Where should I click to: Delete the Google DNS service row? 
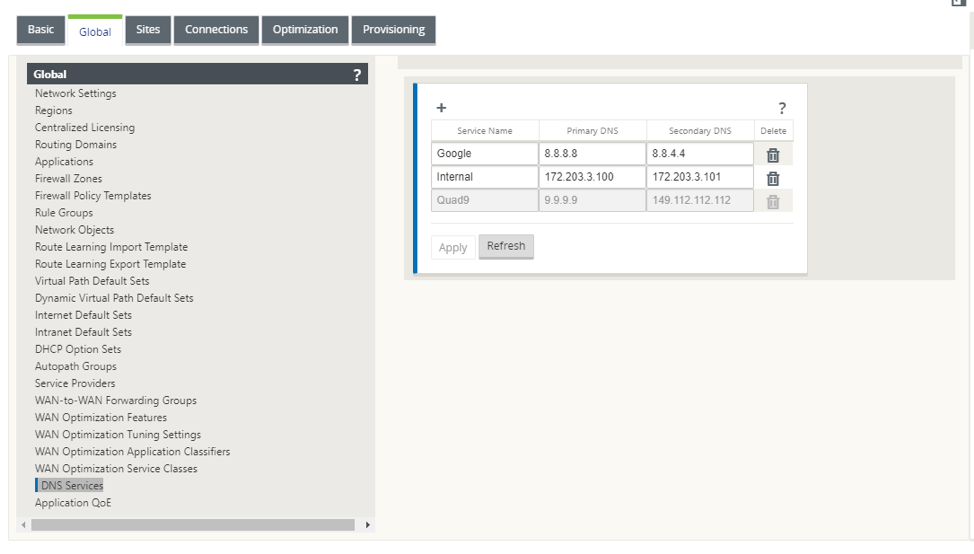coord(773,155)
